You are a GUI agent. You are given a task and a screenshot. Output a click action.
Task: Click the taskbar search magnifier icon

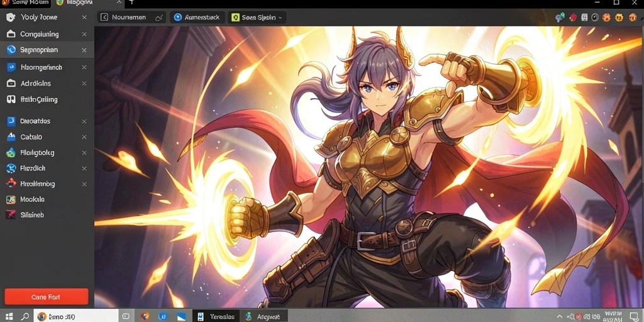(25, 317)
